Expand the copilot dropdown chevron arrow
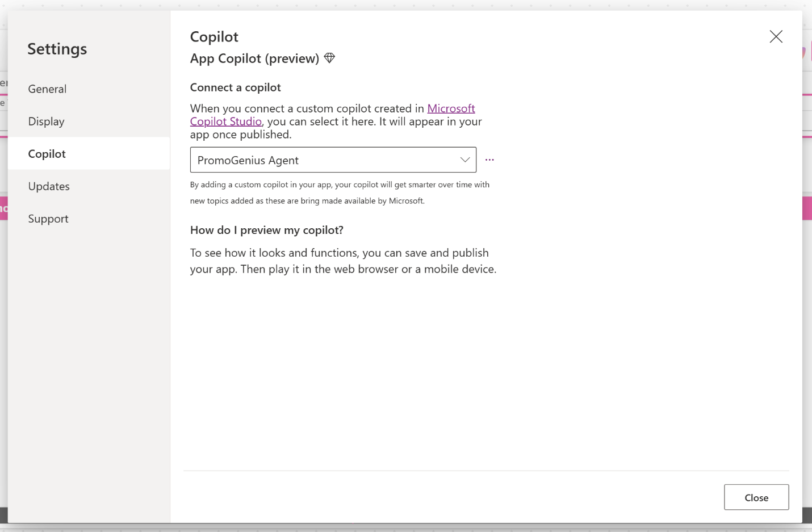The height and width of the screenshot is (532, 812). (x=465, y=160)
